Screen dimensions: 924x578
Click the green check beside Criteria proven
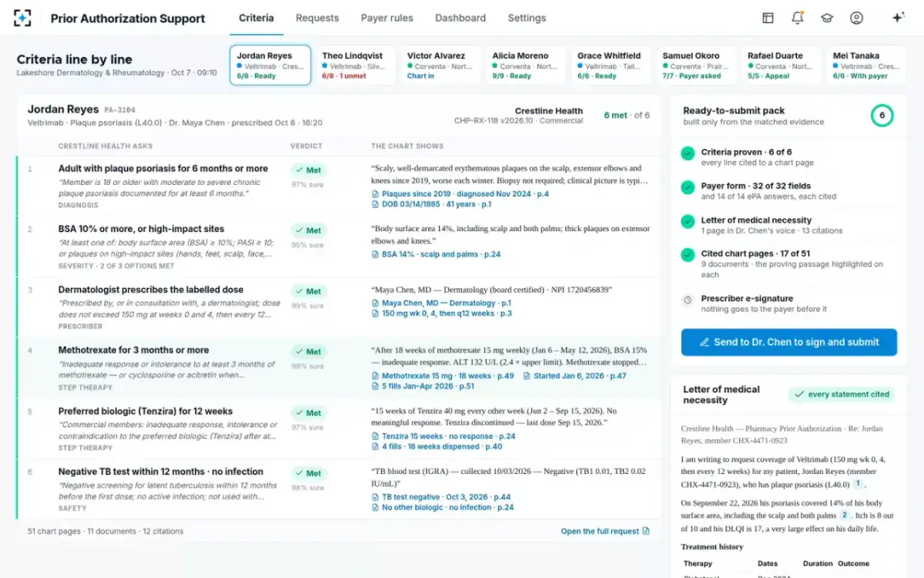(x=688, y=153)
